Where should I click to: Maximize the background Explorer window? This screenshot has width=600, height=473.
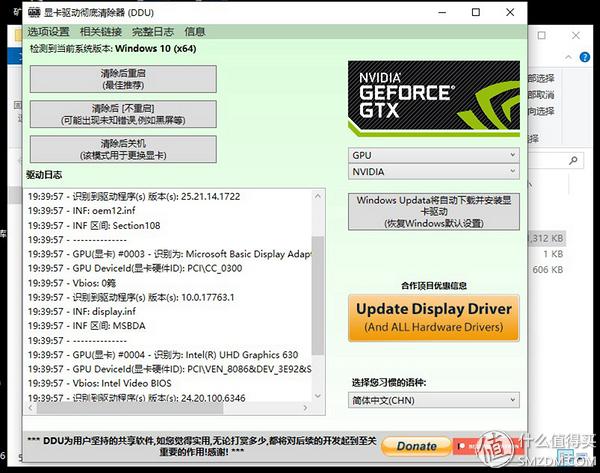click(x=541, y=36)
